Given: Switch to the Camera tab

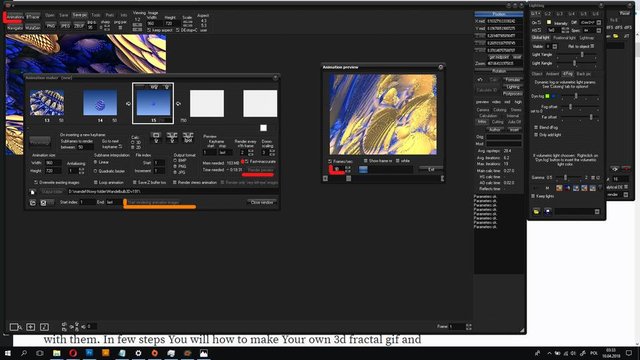Looking at the screenshot, I should (483, 110).
